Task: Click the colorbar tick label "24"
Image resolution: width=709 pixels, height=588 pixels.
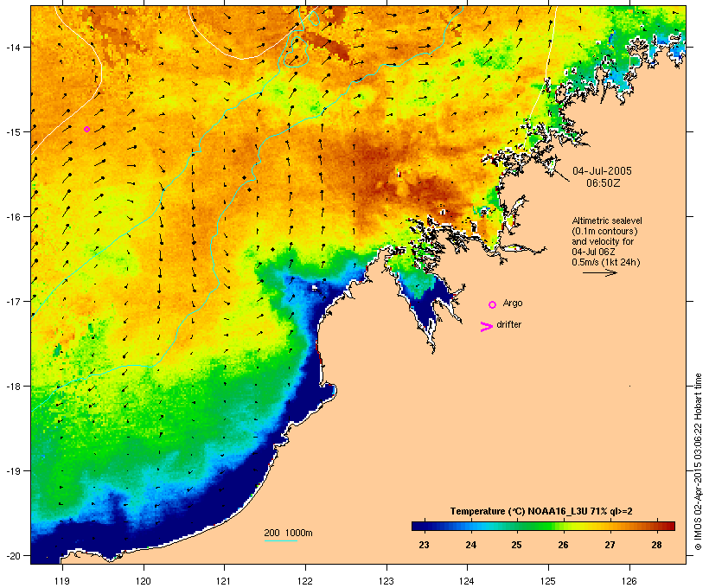Action: pyautogui.click(x=470, y=545)
